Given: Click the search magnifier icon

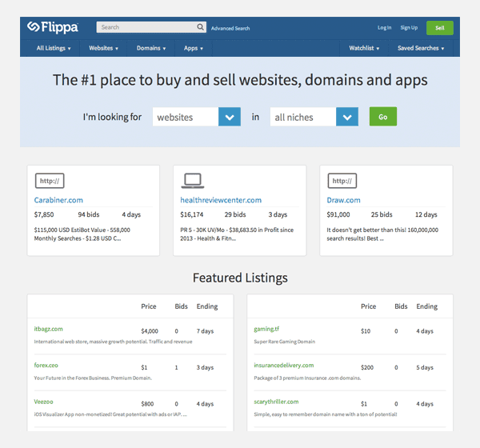Looking at the screenshot, I should [201, 27].
